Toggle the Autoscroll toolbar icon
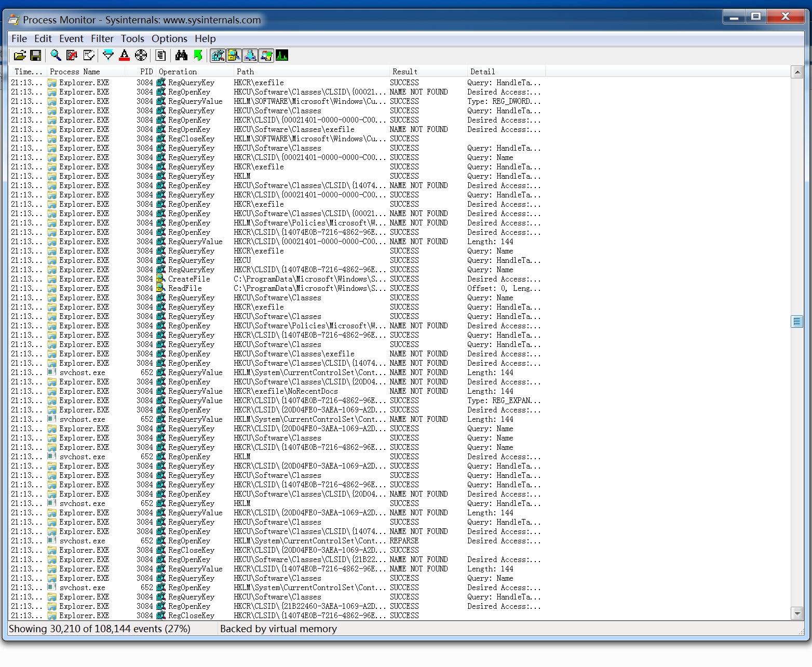812x667 pixels. pos(72,55)
